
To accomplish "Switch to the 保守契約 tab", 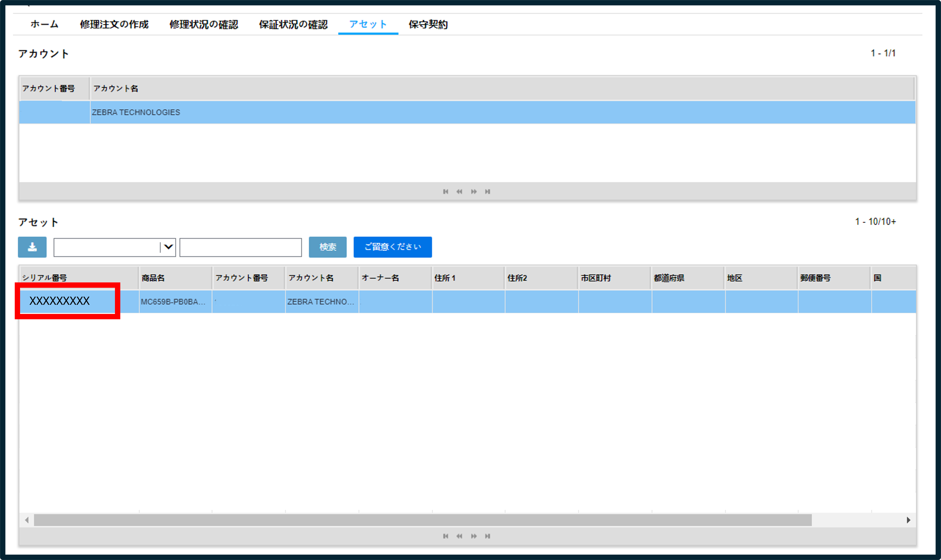I will coord(428,24).
